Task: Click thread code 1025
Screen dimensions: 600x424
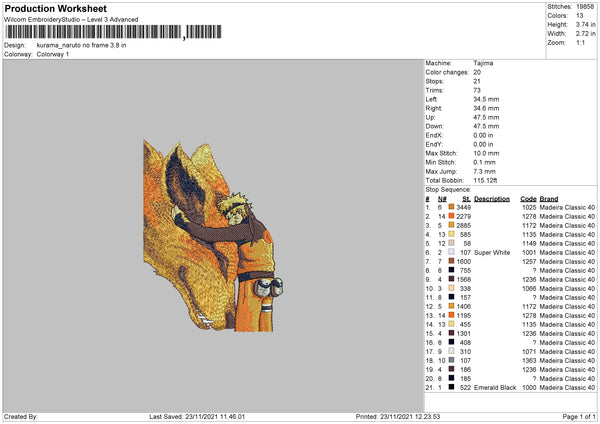Action: [529, 207]
